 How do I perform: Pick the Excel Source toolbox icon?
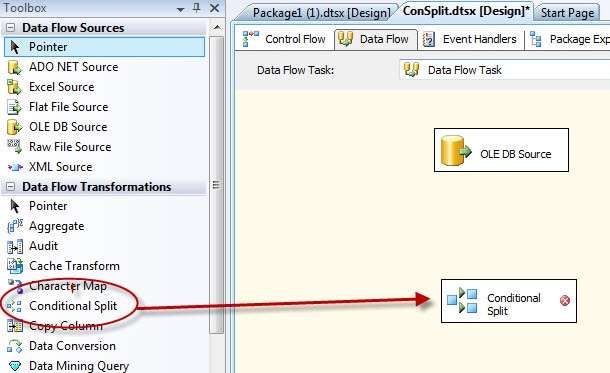pos(14,87)
